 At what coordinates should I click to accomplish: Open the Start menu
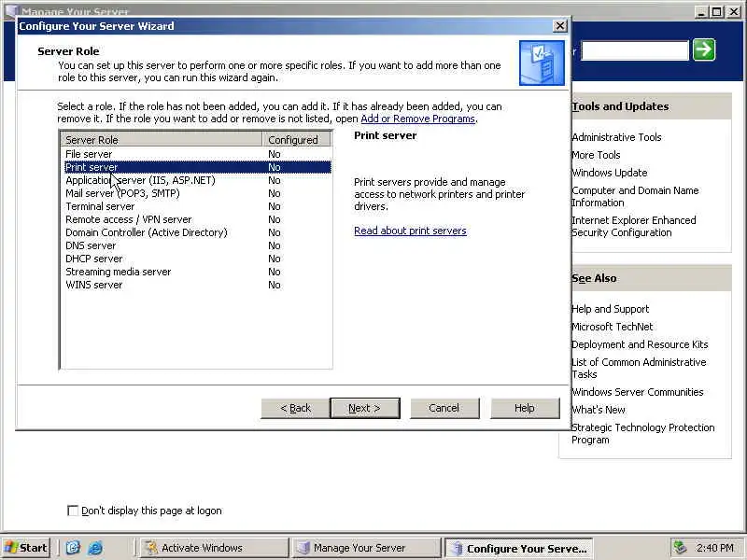point(26,548)
